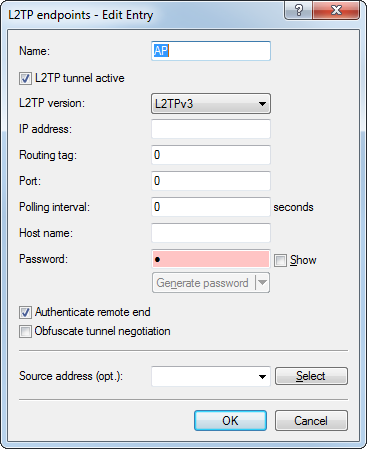Select the Port input field
The width and height of the screenshot is (367, 449).
click(x=211, y=181)
